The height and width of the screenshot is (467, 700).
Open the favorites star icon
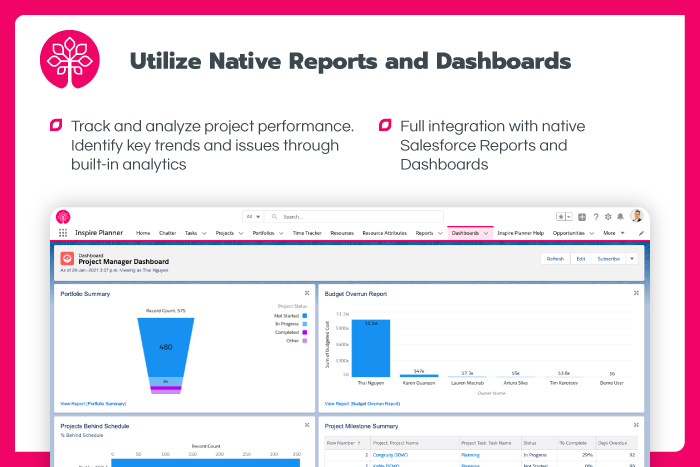pyautogui.click(x=561, y=217)
